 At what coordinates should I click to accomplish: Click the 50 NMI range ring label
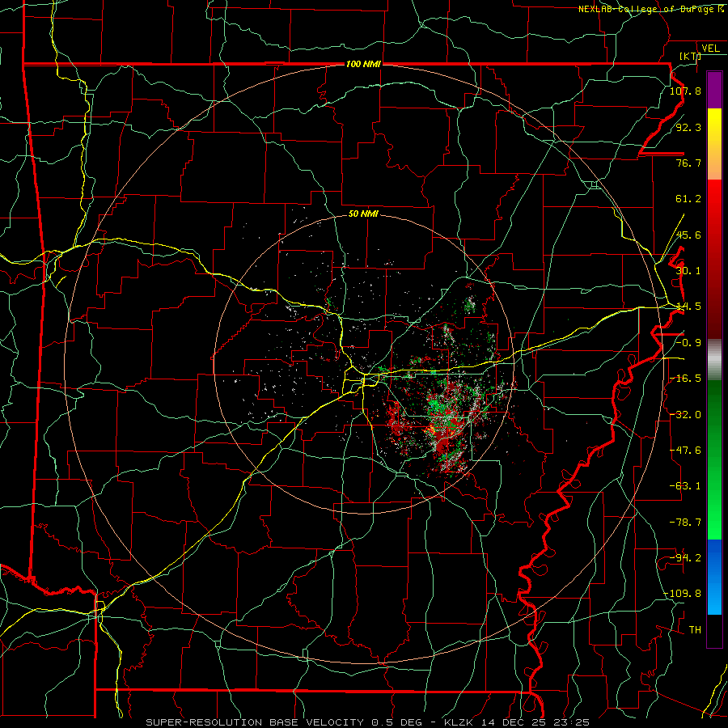(x=363, y=214)
